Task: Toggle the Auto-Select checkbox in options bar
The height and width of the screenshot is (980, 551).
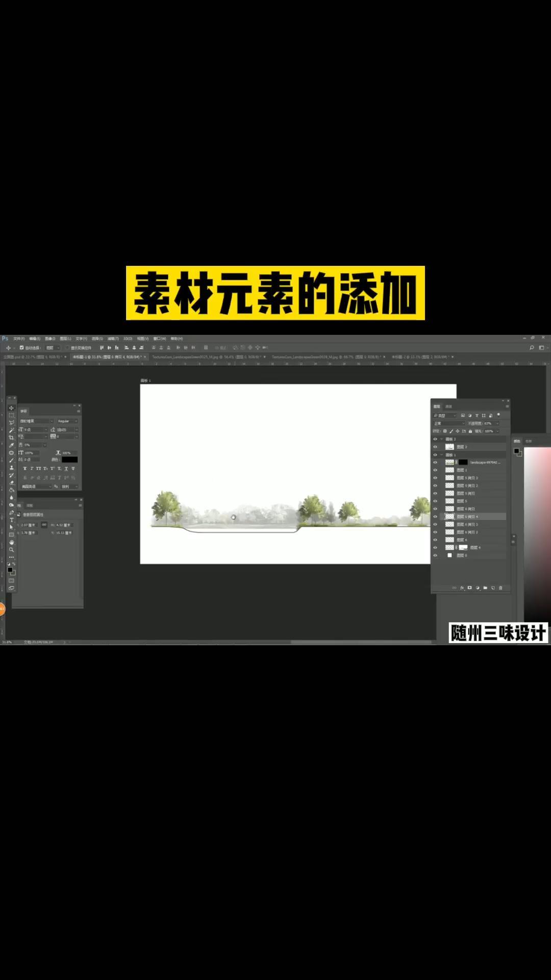Action: coord(21,348)
